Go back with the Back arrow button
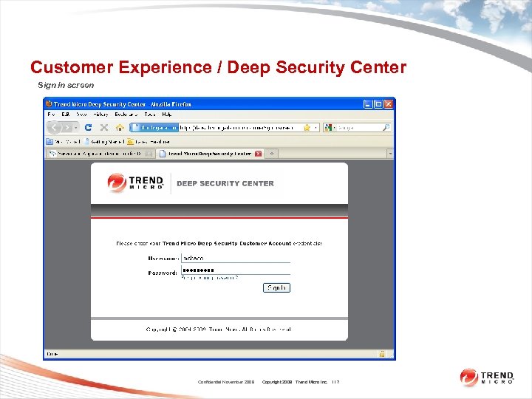The image size is (532, 399). pyautogui.click(x=54, y=128)
